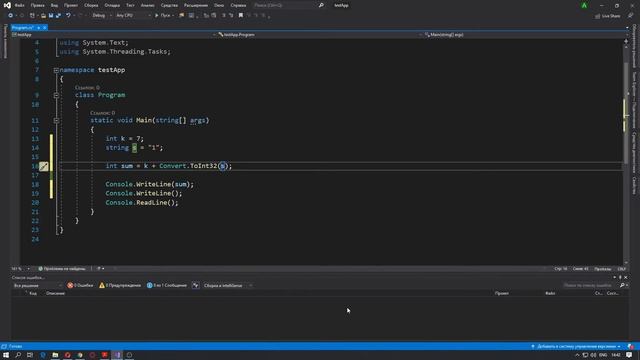Click the references link above class Program

click(87, 88)
